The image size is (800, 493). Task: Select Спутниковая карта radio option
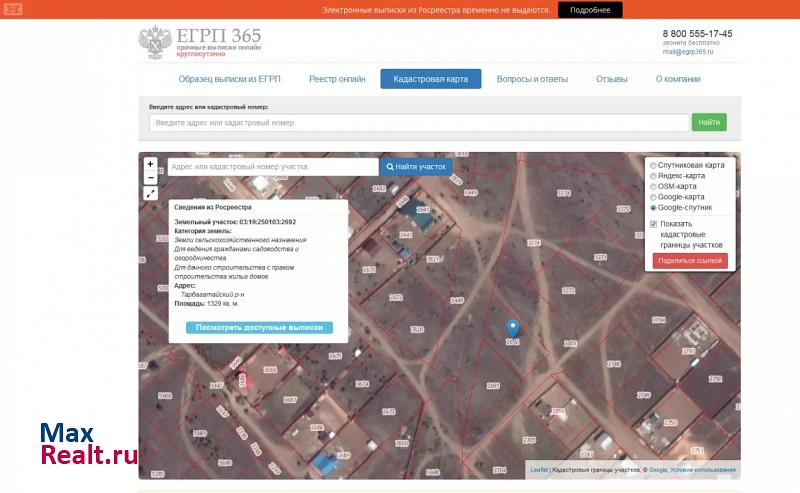click(654, 165)
